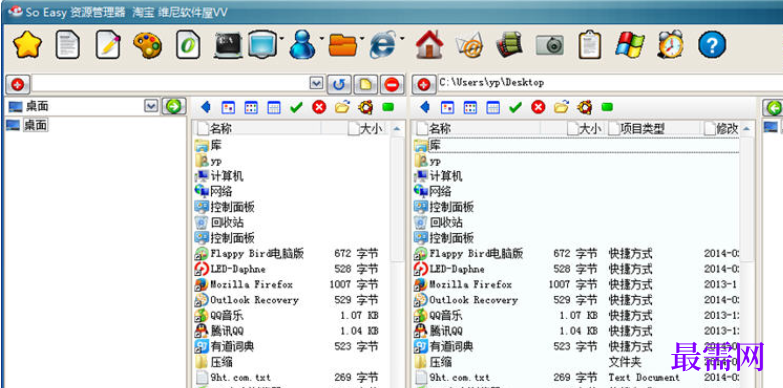Screen dimensions: 783x388
Task: Click the yellow star favorites icon
Action: [27, 45]
